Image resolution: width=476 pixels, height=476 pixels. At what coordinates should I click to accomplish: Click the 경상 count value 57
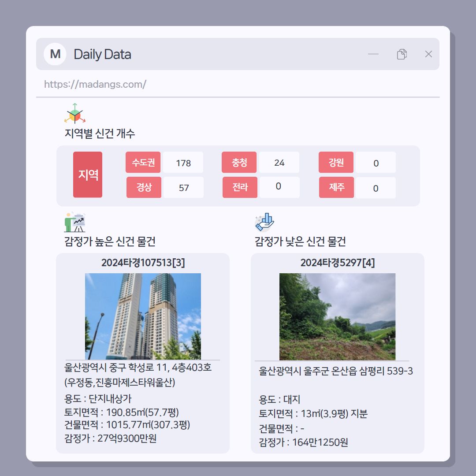pyautogui.click(x=184, y=188)
